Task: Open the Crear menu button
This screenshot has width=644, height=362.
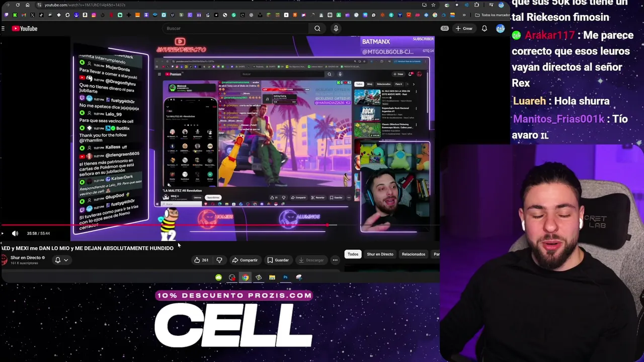Action: coord(464,29)
